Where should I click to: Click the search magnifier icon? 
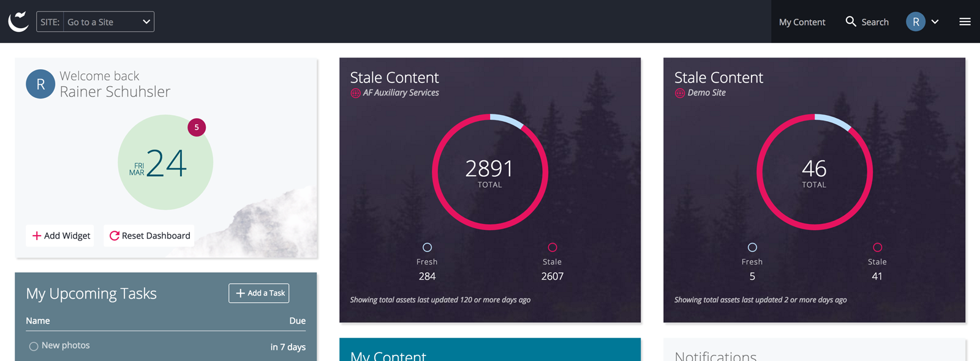(x=851, y=21)
